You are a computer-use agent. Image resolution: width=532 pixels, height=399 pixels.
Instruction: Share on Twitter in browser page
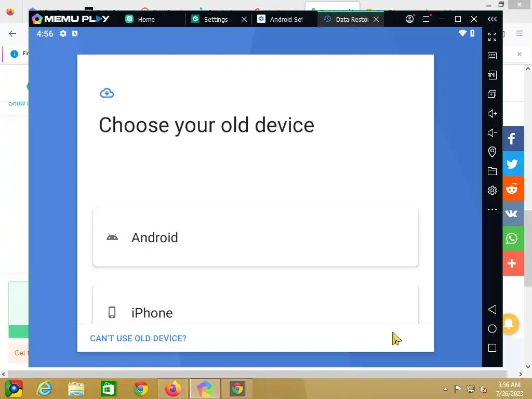[x=513, y=164]
